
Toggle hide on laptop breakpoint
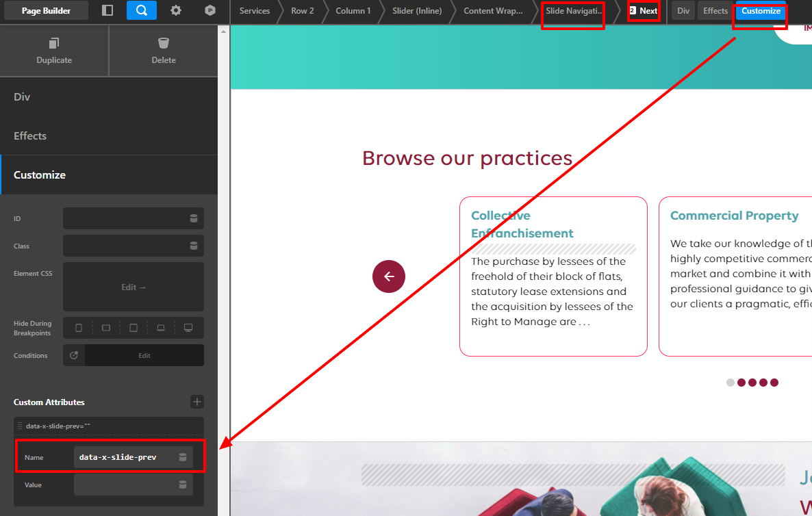pyautogui.click(x=161, y=328)
